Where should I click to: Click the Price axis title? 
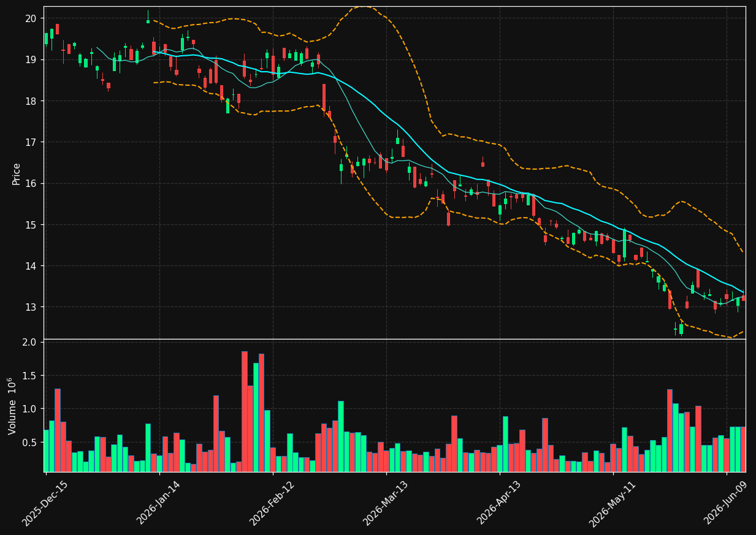(x=17, y=173)
